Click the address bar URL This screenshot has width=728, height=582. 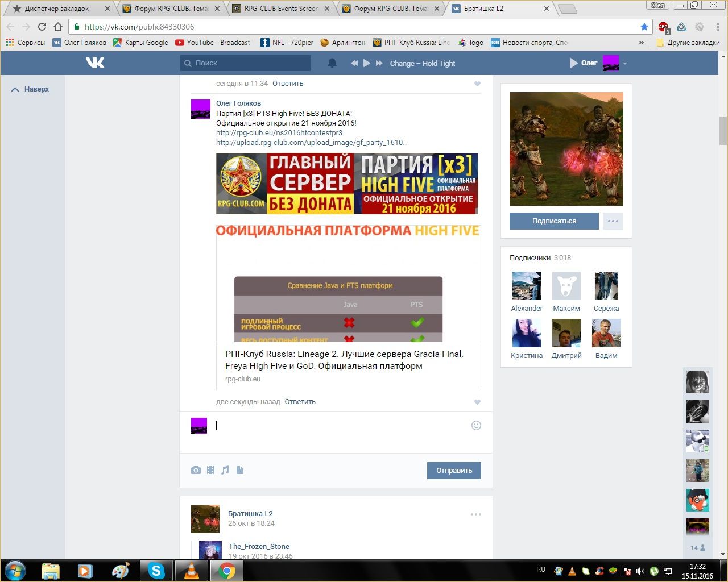point(139,27)
